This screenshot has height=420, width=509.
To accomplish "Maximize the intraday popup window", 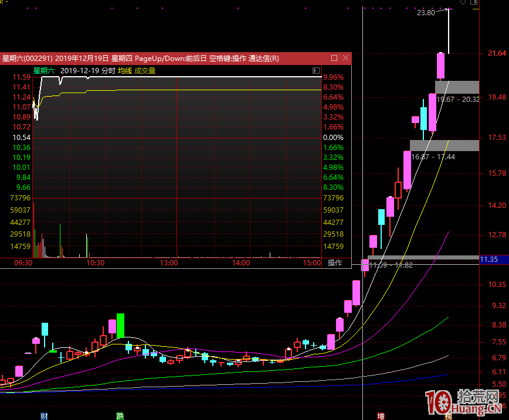I will point(334,58).
